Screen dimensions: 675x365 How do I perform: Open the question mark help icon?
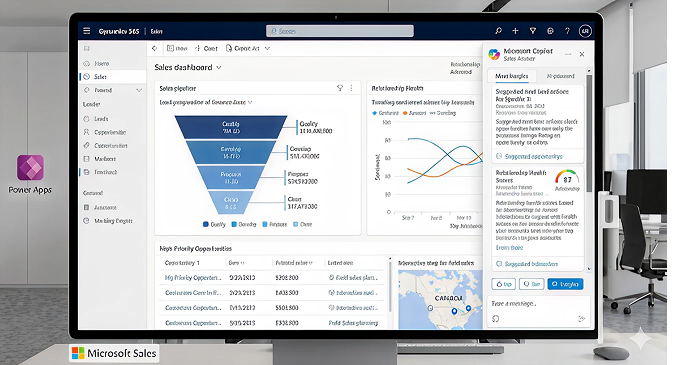tap(567, 31)
